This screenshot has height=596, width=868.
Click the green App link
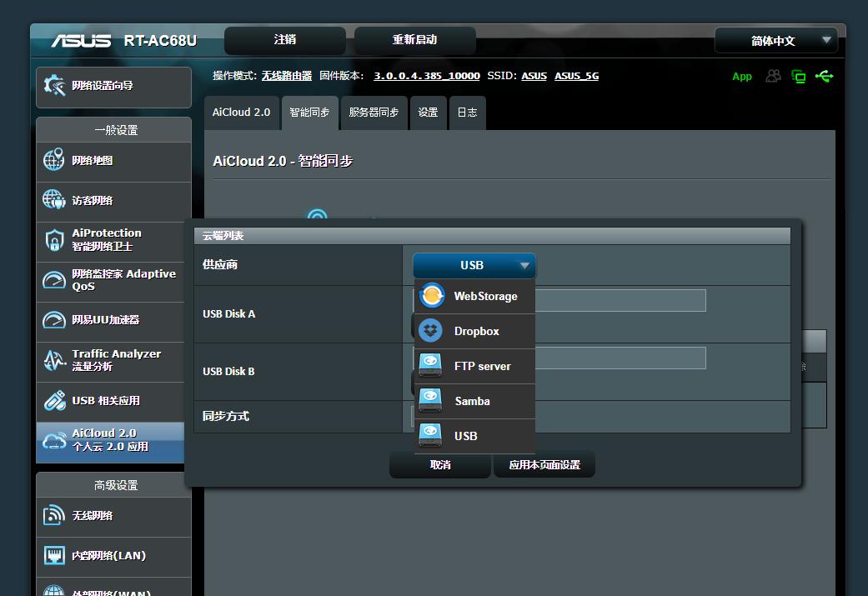[742, 77]
